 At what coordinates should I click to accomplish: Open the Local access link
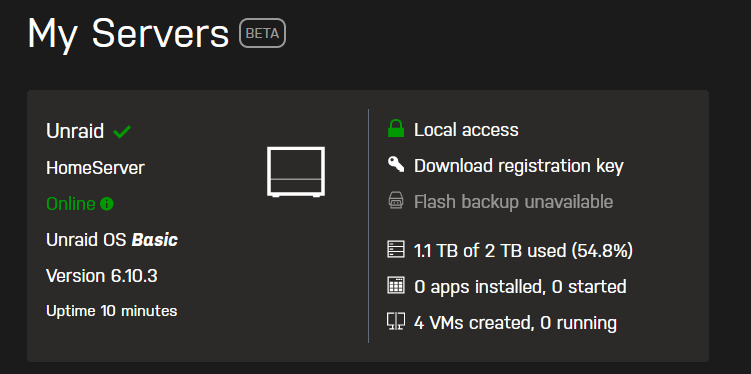[x=466, y=130]
